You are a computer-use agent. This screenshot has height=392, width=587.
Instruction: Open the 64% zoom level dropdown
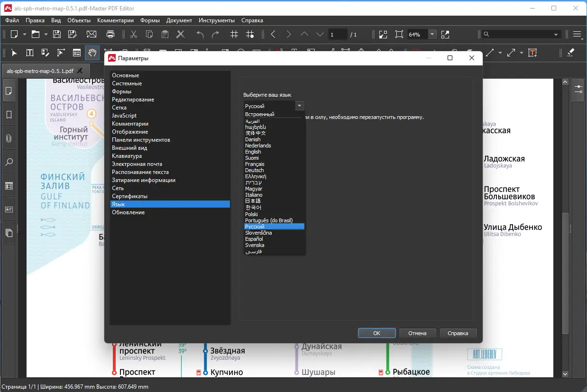coord(432,34)
